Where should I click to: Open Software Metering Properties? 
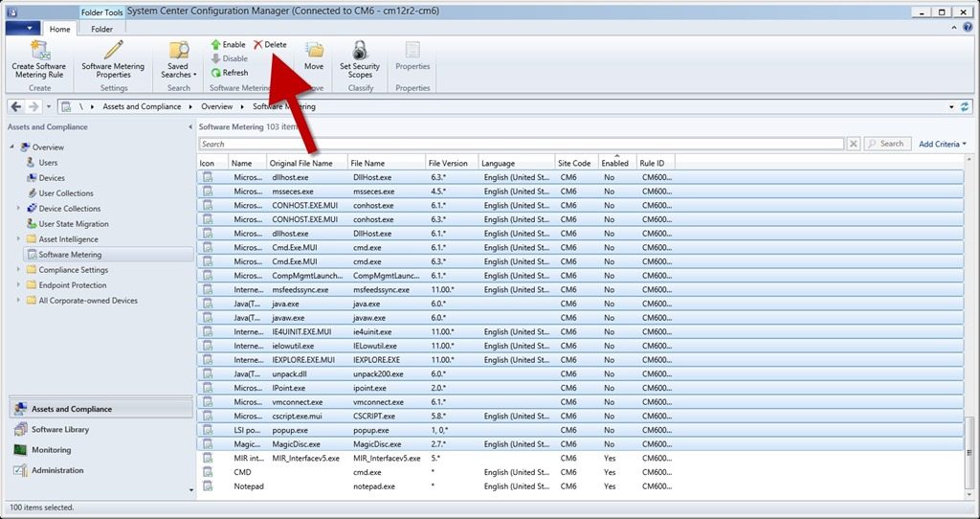click(x=113, y=59)
